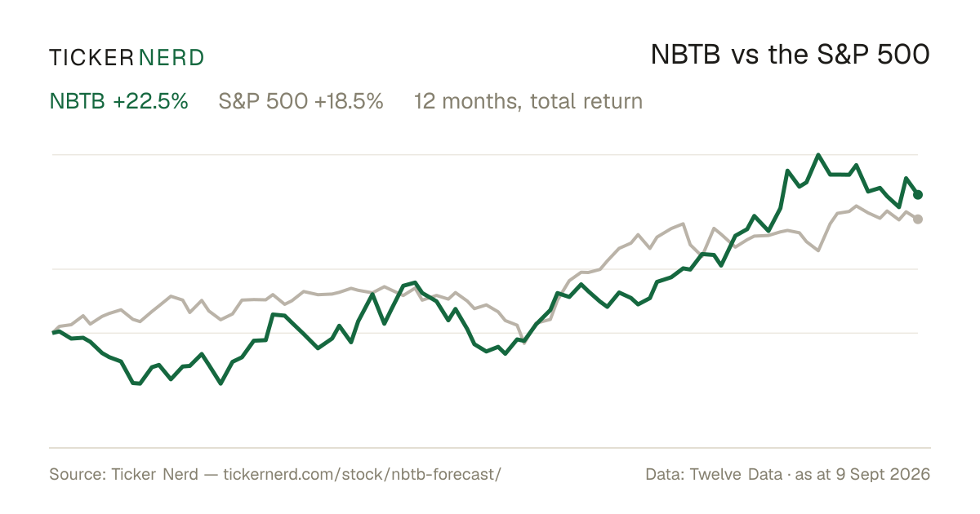Click the chart title 'NBTB vs the S&P 500'
Image resolution: width=980 pixels, height=514 pixels.
pyautogui.click(x=791, y=55)
